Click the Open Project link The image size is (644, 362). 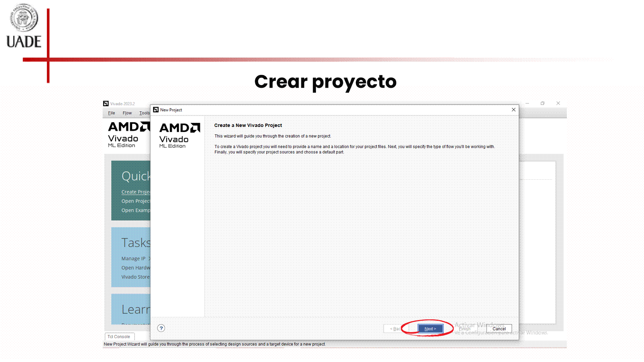tap(136, 201)
